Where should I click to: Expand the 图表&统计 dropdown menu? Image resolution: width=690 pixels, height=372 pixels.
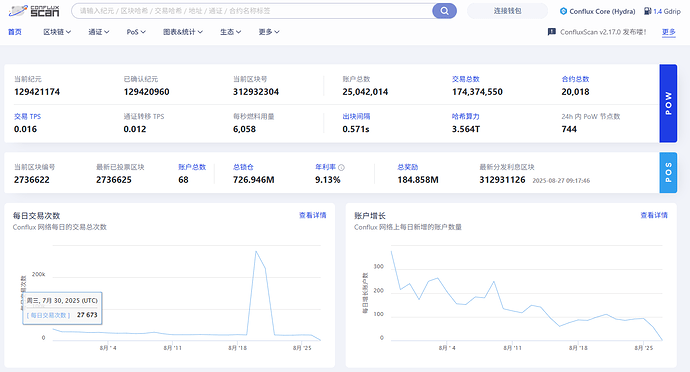point(183,32)
